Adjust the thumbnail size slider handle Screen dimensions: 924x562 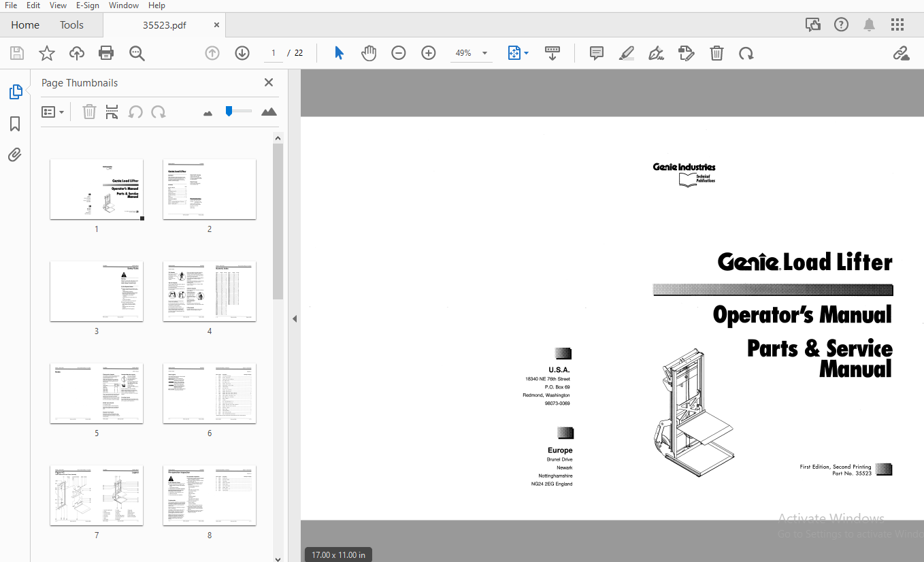(229, 111)
